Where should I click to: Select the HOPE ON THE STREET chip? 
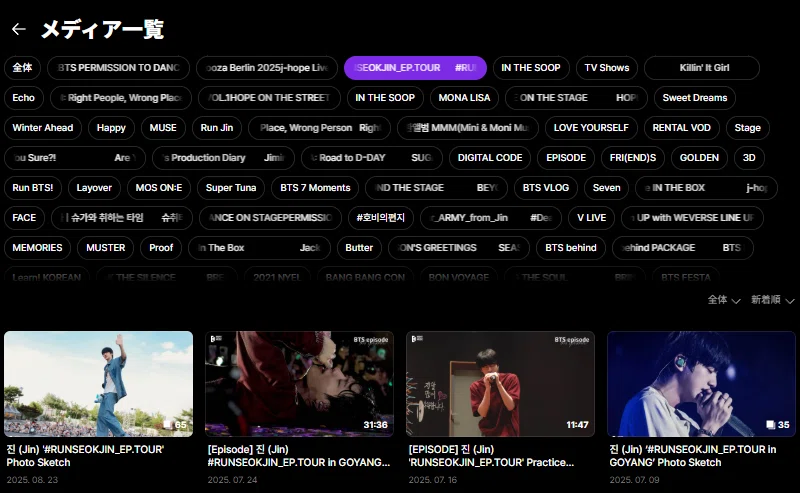(269, 98)
